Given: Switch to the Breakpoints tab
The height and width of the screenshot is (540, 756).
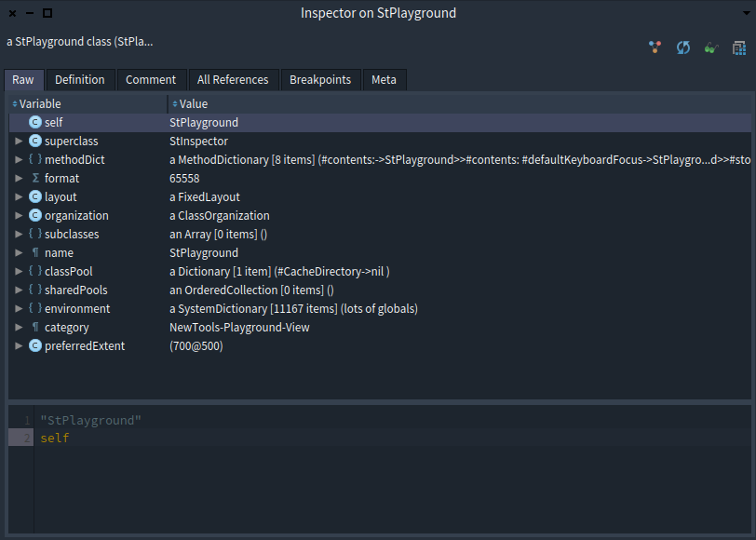Looking at the screenshot, I should (x=320, y=79).
